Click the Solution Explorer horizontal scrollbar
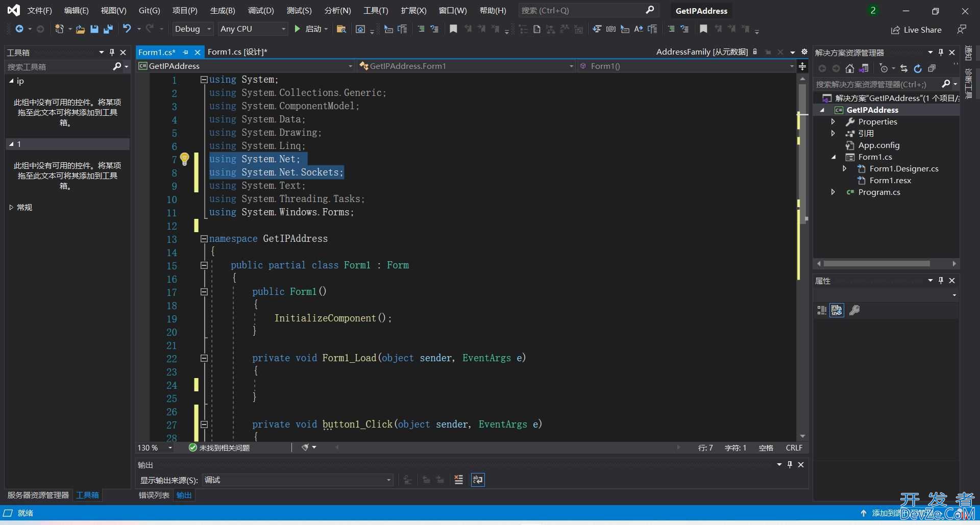Image resolution: width=980 pixels, height=525 pixels. (876, 263)
